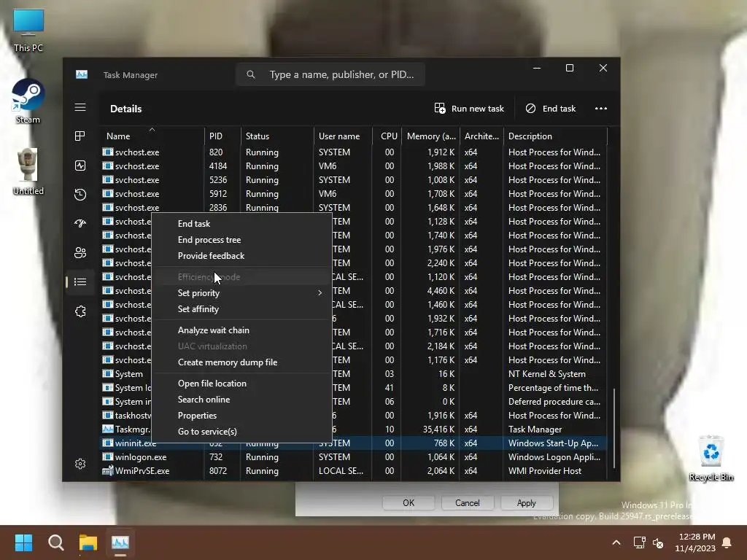Click the three-dot more options button

coord(601,109)
